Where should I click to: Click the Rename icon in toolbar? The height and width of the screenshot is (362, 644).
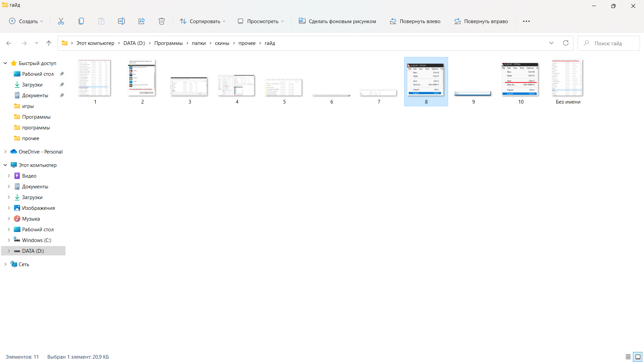(121, 21)
